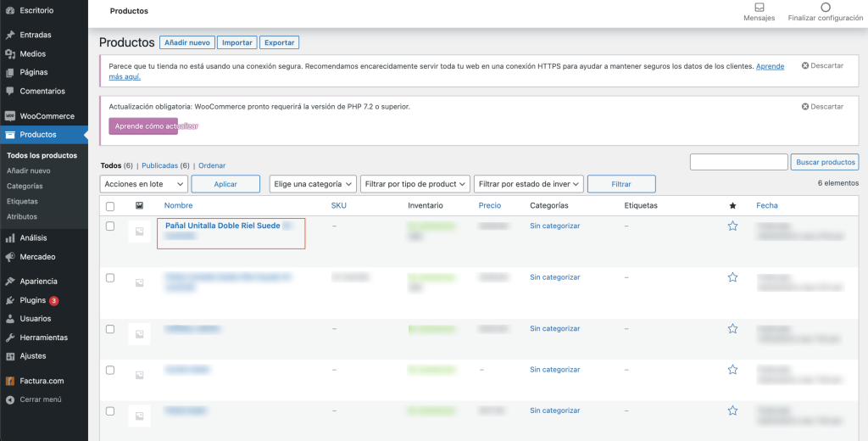This screenshot has height=441, width=868.
Task: Open the Atributos submenu item
Action: tap(21, 216)
